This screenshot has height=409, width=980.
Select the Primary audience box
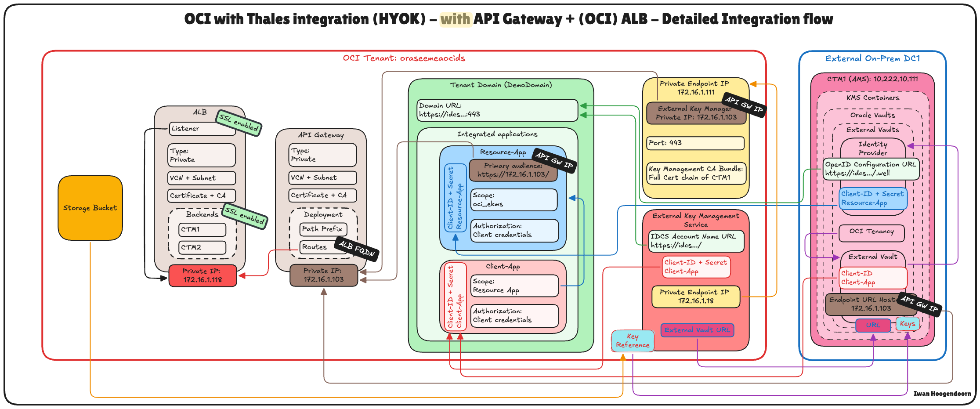(x=513, y=170)
